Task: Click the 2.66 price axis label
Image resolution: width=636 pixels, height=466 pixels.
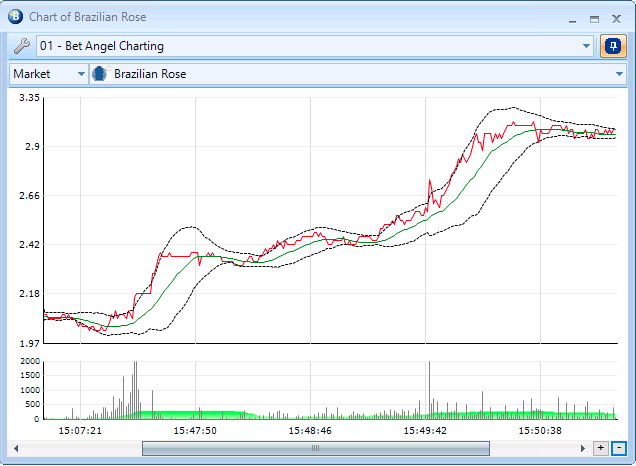Action: click(29, 195)
